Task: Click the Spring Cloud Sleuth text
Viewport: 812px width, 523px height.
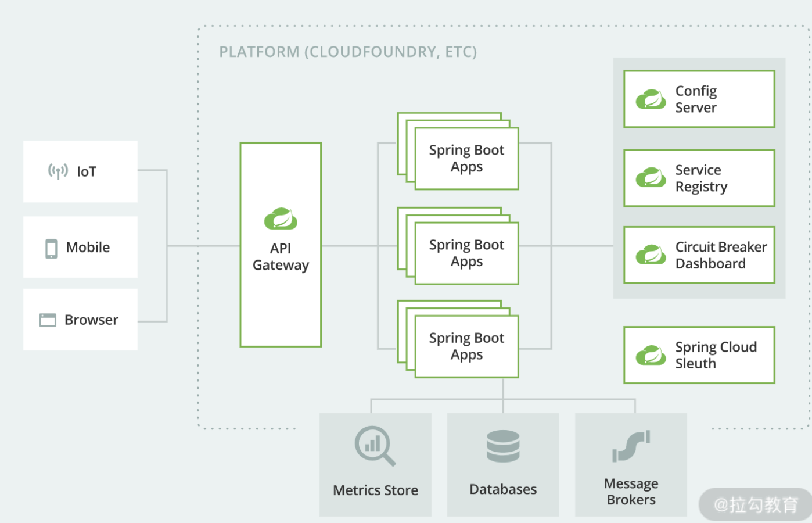Action: click(x=716, y=355)
